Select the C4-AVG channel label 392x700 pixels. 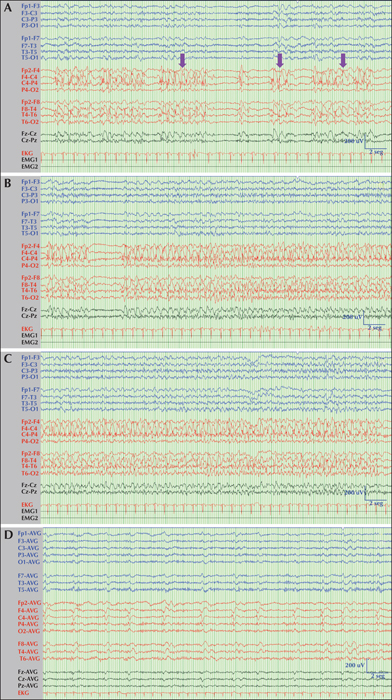coord(30,617)
